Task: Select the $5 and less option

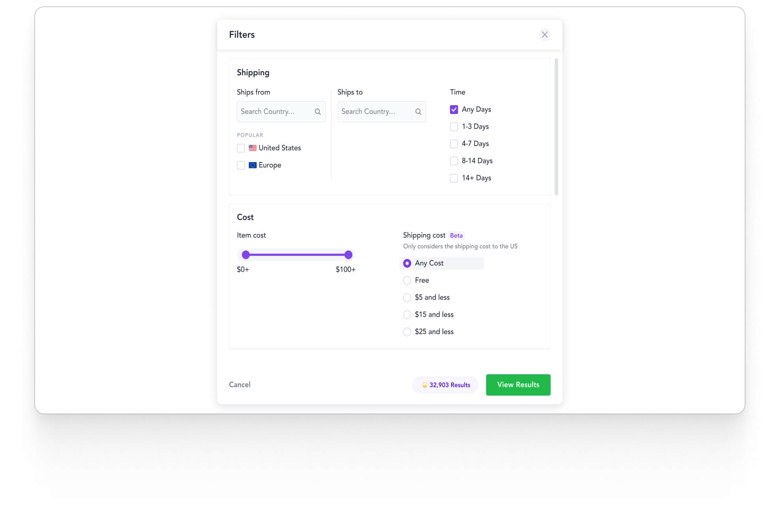Action: point(407,297)
